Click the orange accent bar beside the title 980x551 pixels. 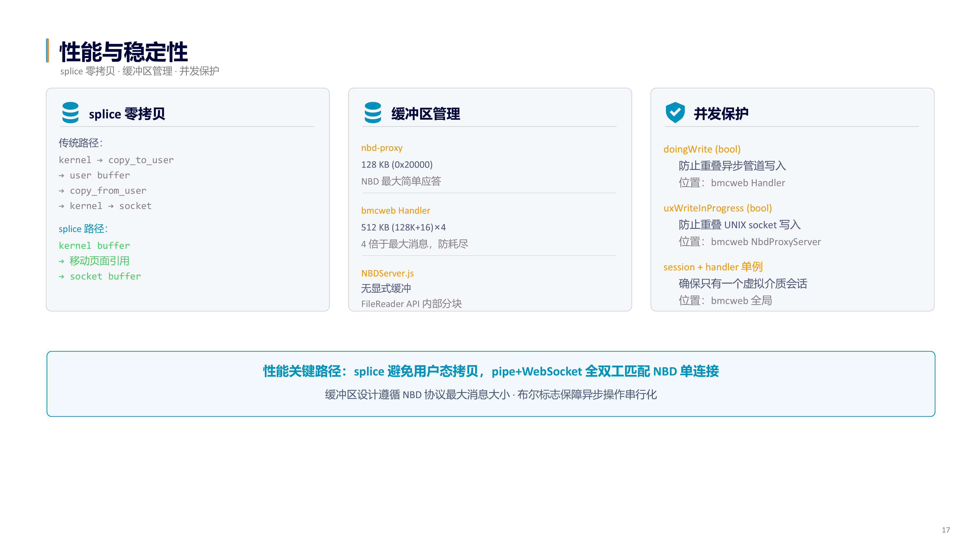[x=48, y=50]
